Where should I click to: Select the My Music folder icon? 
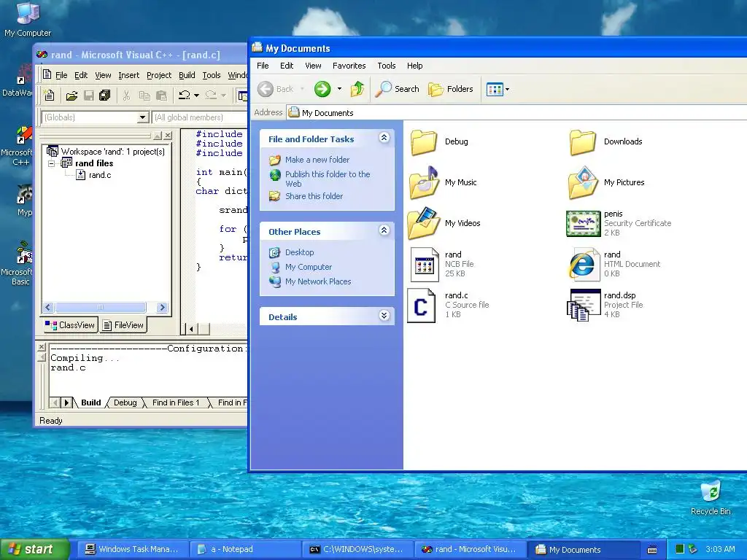coord(424,182)
